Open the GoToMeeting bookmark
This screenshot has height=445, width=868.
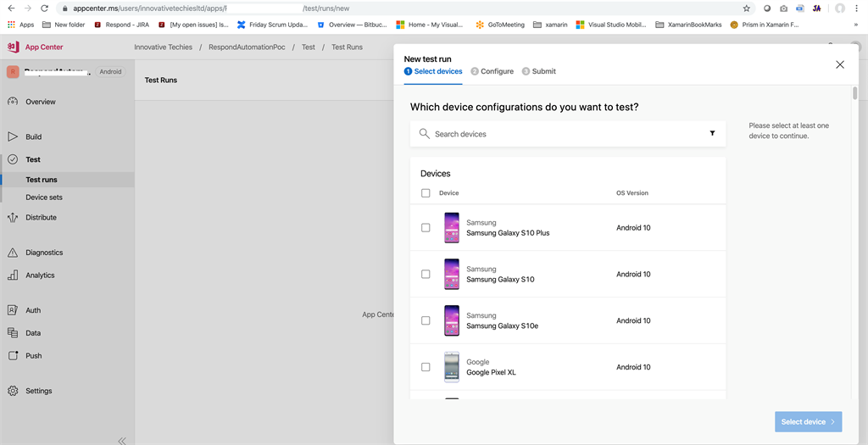(x=500, y=25)
